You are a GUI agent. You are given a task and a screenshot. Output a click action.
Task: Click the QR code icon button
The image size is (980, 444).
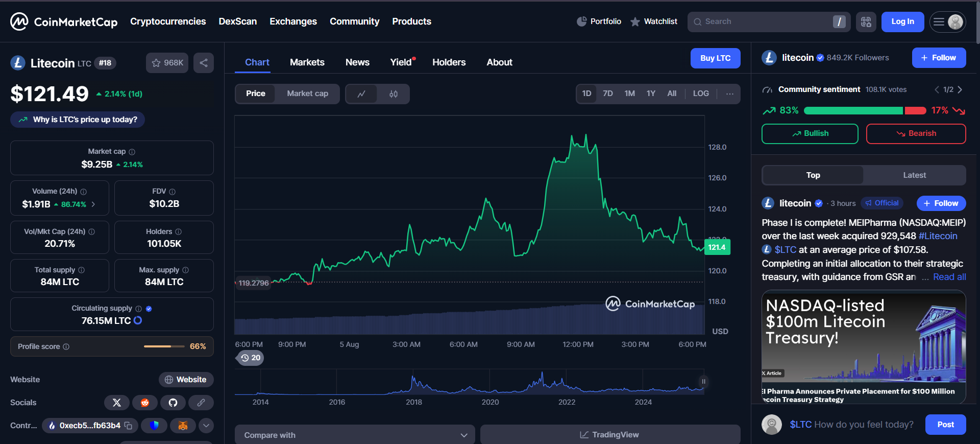coord(866,22)
